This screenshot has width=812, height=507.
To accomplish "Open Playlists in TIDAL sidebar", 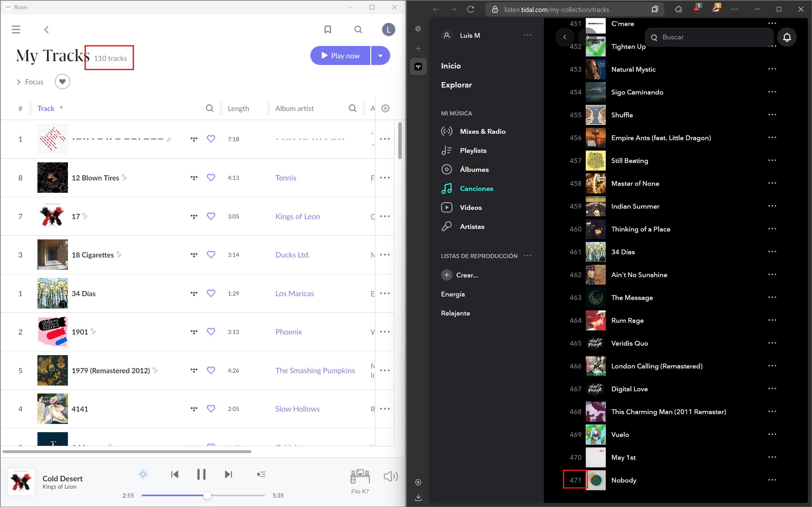I will point(473,151).
